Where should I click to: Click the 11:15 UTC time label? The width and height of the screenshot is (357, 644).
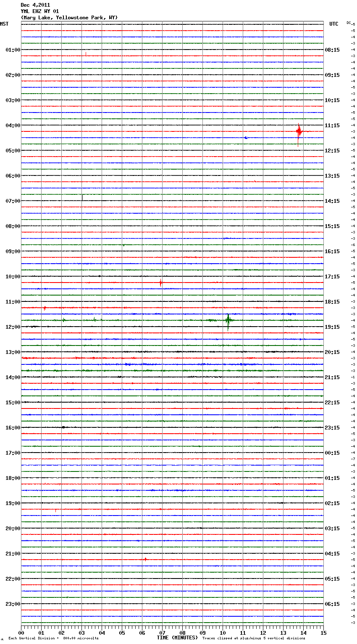(332, 126)
